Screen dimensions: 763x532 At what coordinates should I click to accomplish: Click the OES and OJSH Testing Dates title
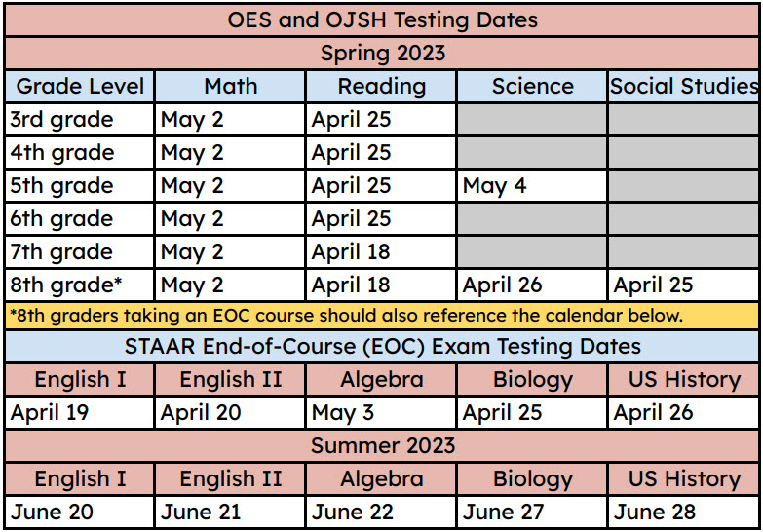pos(382,19)
